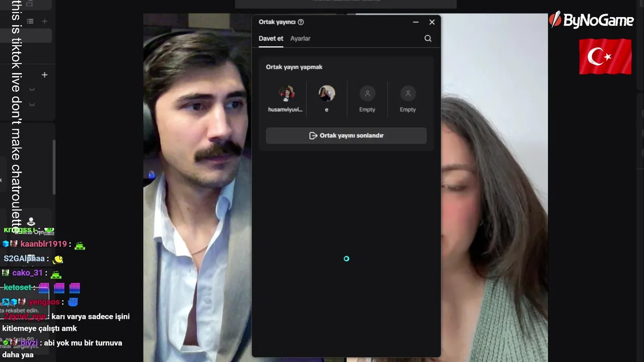Click the list view icon in left sidebar
This screenshot has height=362, width=644.
(30, 21)
